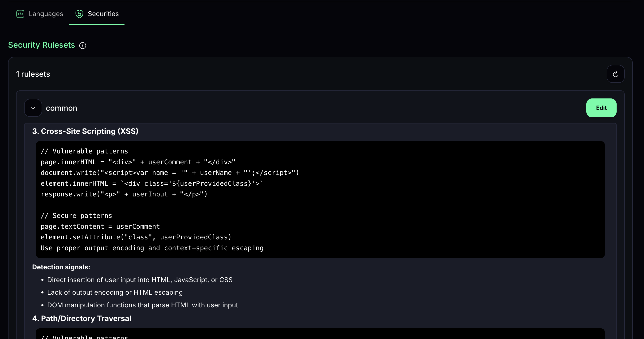Click line 'Use proper output encoding and context-specific escaping'
The height and width of the screenshot is (339, 644).
click(x=152, y=248)
